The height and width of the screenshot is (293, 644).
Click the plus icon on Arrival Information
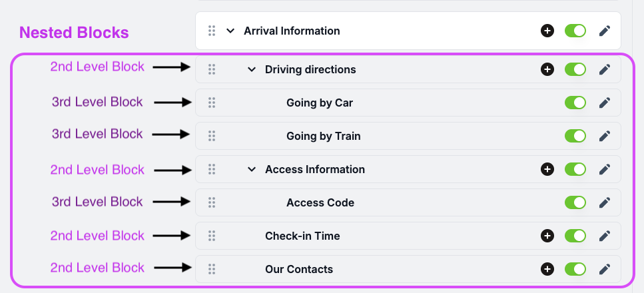point(547,31)
